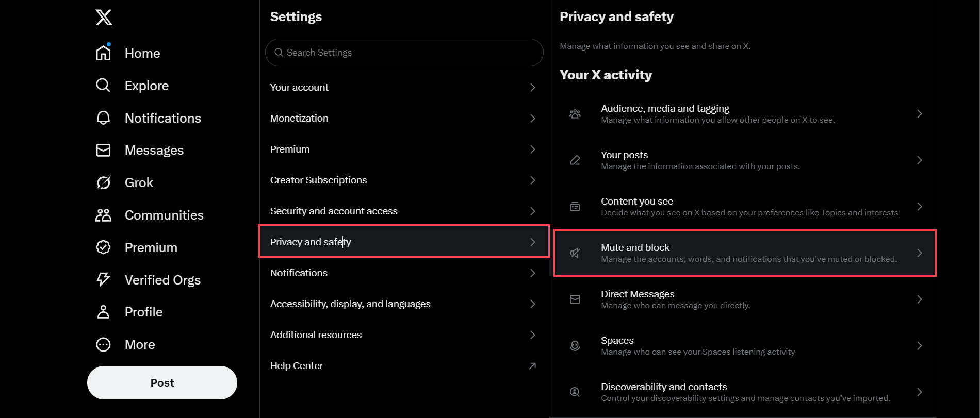Image resolution: width=980 pixels, height=418 pixels.
Task: Click the Premium badge icon
Action: click(103, 247)
